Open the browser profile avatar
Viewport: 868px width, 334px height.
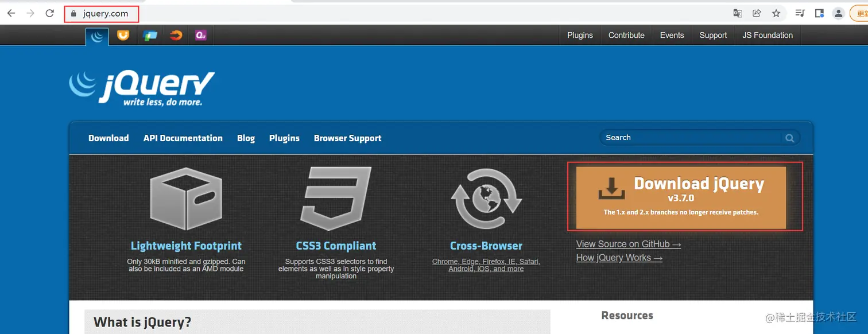839,13
